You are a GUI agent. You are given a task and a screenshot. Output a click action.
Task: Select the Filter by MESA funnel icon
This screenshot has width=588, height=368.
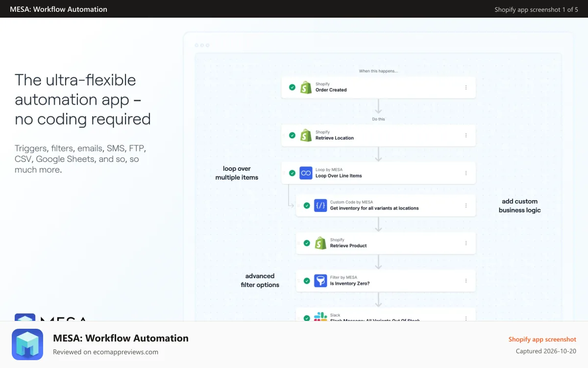pos(320,281)
